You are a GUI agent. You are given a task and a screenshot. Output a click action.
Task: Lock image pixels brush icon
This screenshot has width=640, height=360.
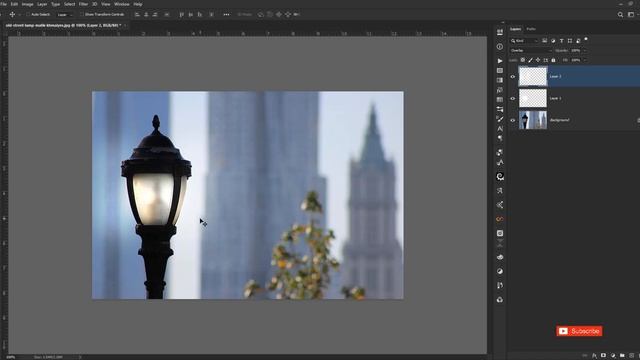530,60
